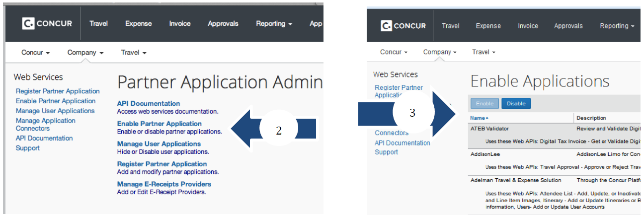Open Approvals in Partner Application Admin top bar
Screen dimensions: 644x217
coord(223,23)
